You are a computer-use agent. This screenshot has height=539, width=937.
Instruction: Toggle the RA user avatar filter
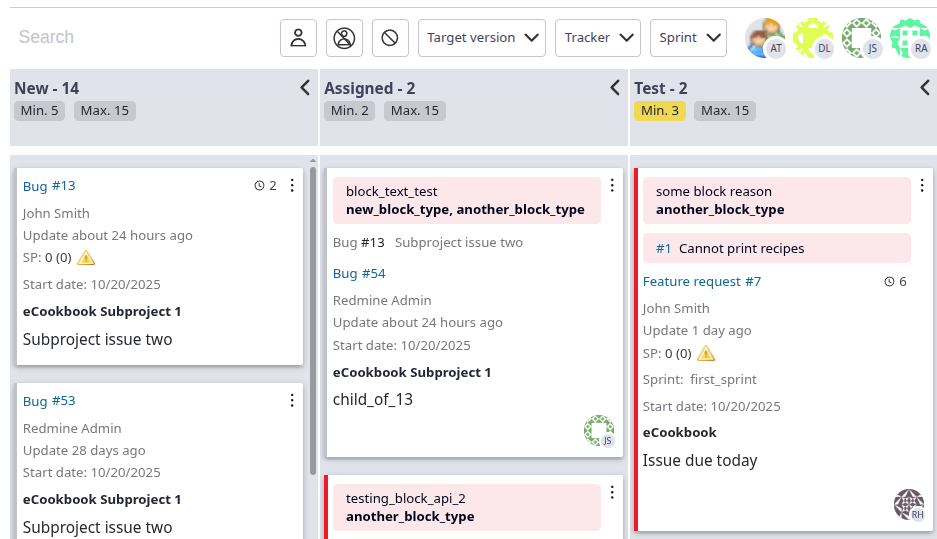(x=910, y=38)
